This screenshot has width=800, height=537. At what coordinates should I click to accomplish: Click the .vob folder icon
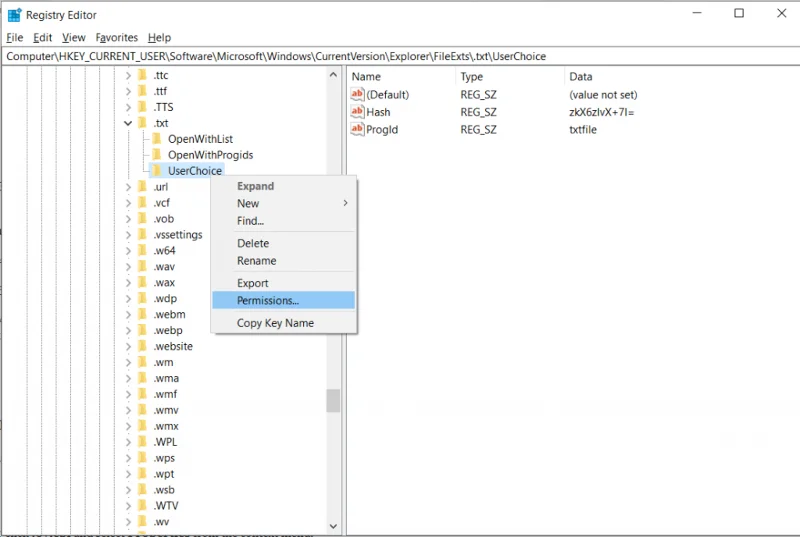click(x=143, y=218)
